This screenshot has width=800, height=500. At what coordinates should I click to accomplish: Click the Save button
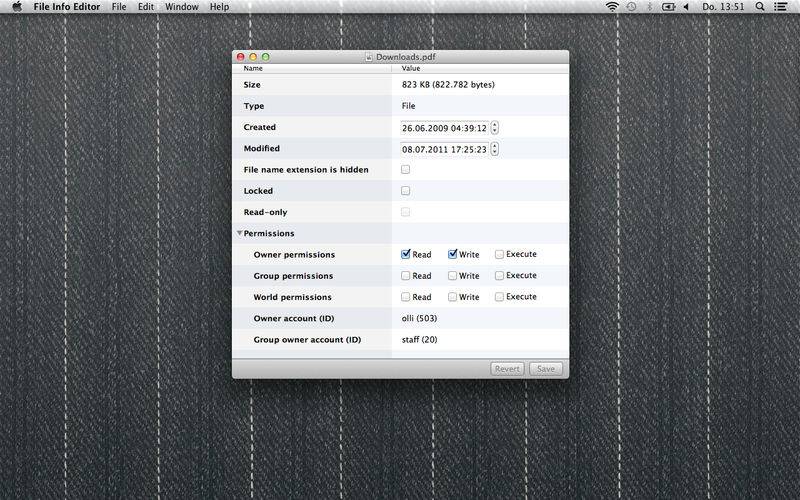pos(545,368)
